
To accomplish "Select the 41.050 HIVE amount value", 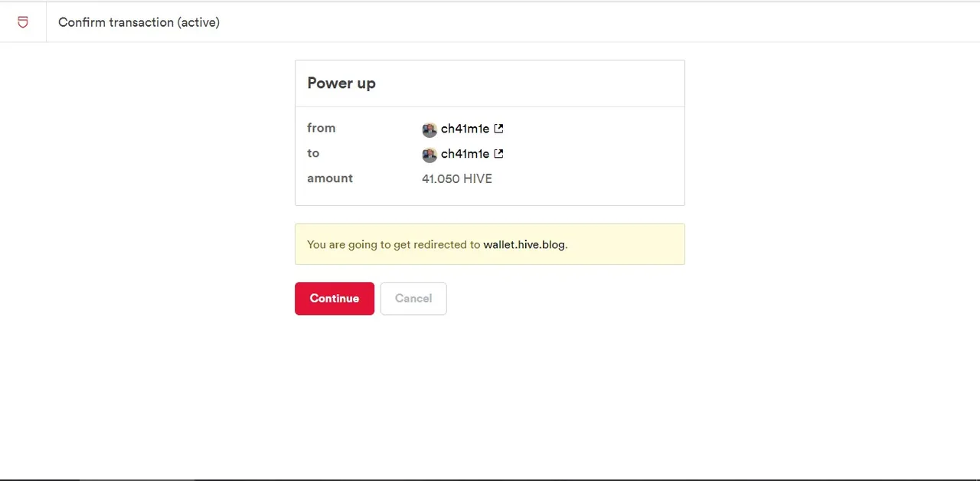I will point(457,178).
